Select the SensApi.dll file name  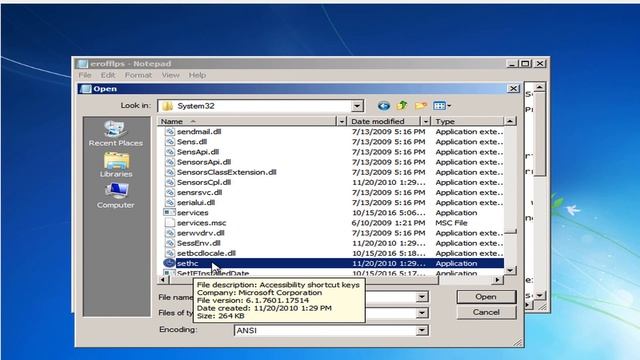[198, 152]
